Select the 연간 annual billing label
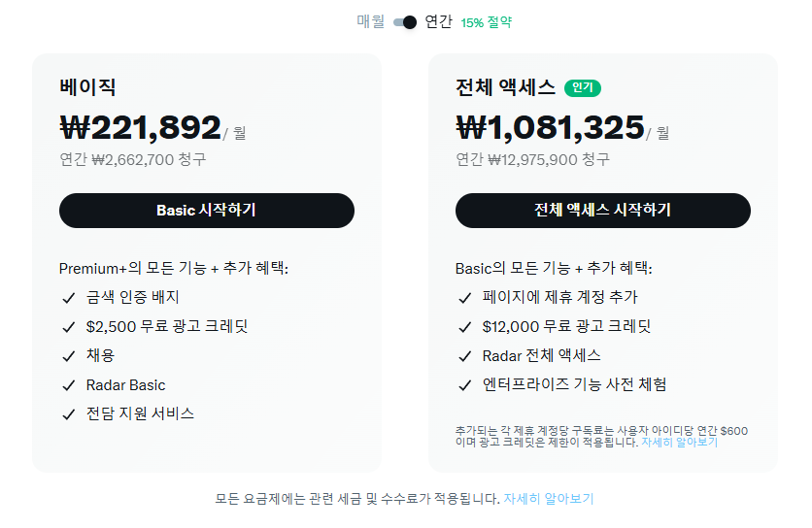The height and width of the screenshot is (528, 812). coord(438,21)
